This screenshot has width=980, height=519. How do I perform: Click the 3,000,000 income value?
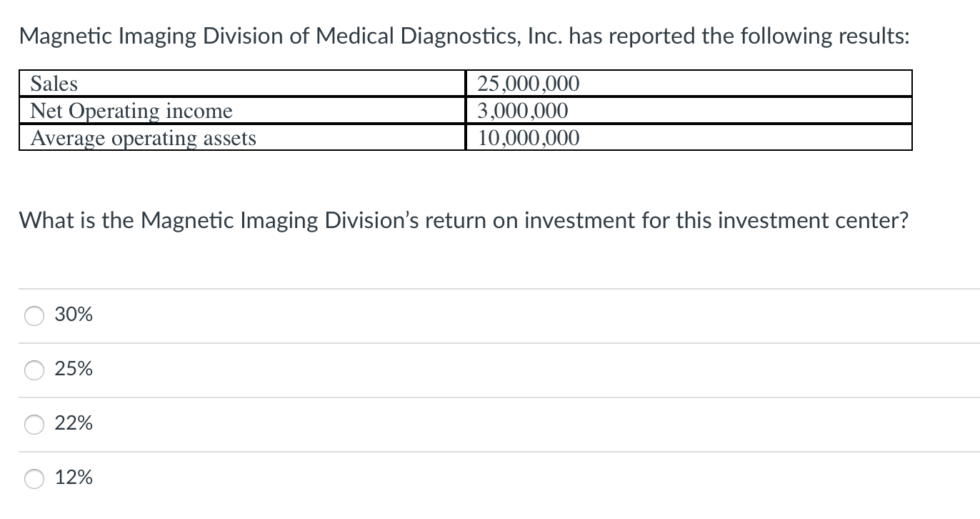[x=523, y=111]
